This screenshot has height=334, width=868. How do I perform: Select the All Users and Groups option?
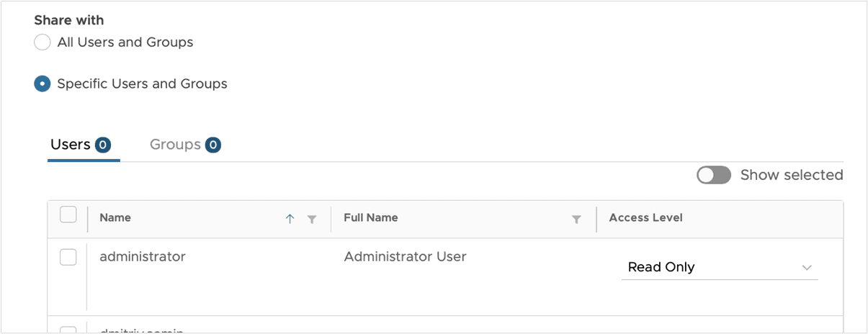click(x=42, y=42)
